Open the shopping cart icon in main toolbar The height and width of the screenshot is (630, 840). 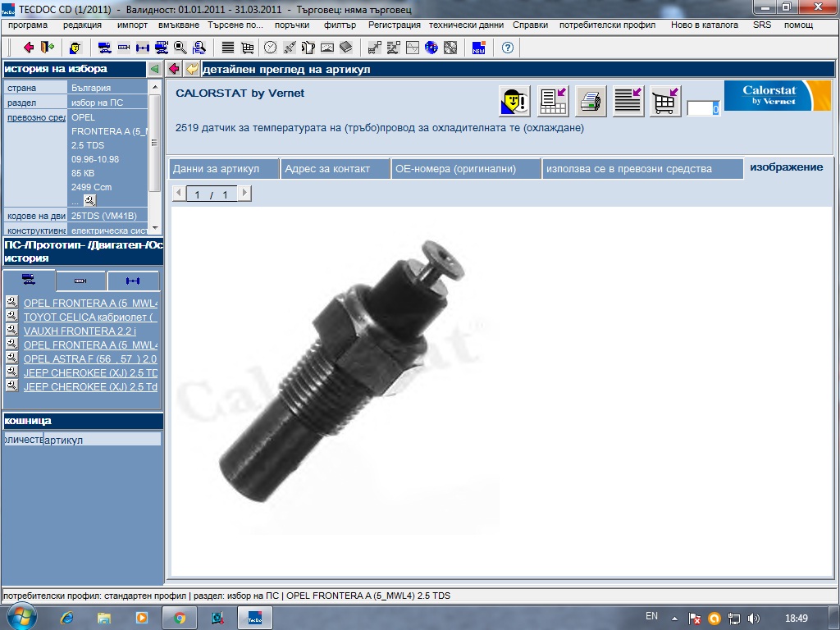tap(247, 48)
